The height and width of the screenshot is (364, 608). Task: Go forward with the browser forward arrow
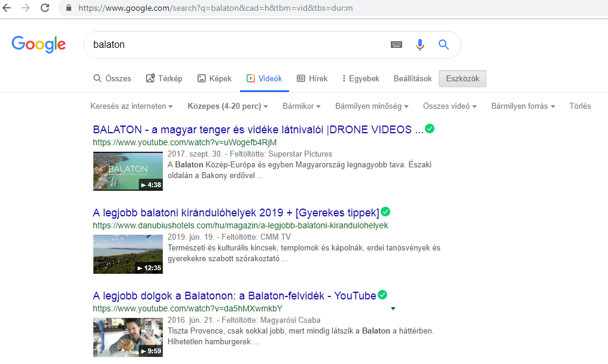coord(26,8)
